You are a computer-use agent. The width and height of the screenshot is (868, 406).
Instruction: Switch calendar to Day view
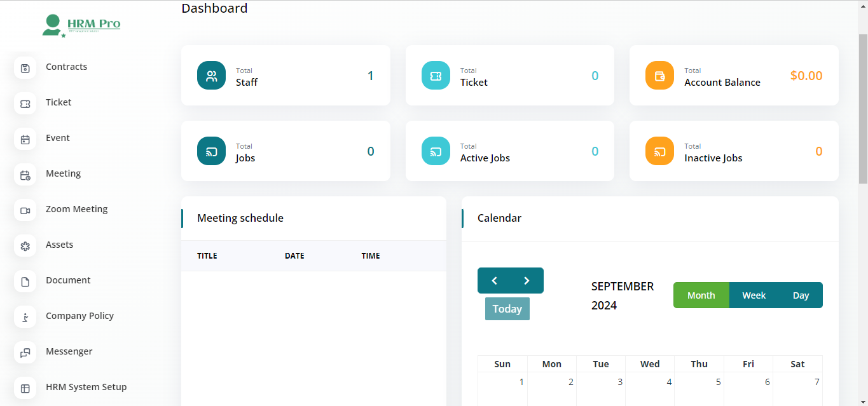[x=801, y=295]
